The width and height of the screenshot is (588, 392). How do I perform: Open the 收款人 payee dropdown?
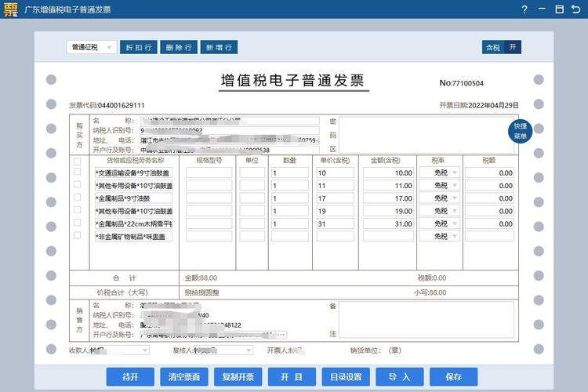pos(118,350)
